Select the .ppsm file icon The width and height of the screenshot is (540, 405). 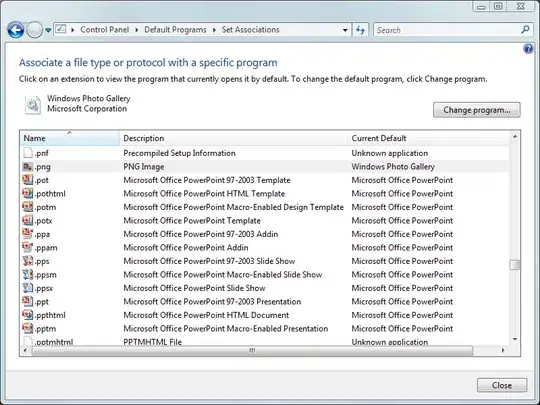click(28, 274)
